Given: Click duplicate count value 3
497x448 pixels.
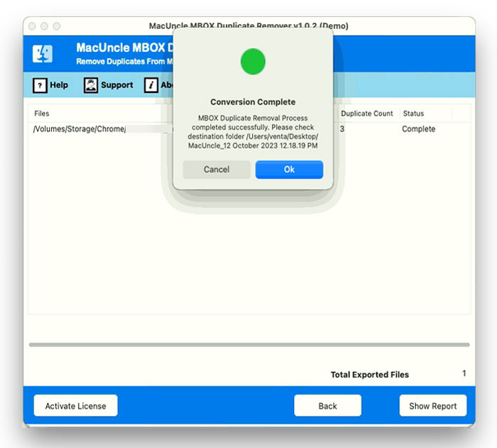Looking at the screenshot, I should (342, 129).
